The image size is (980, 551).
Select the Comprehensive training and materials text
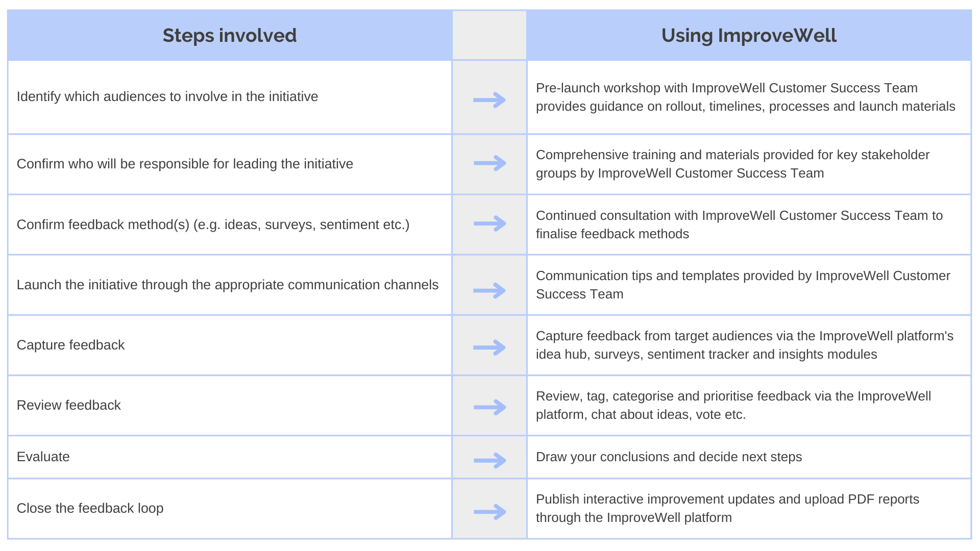[732, 164]
